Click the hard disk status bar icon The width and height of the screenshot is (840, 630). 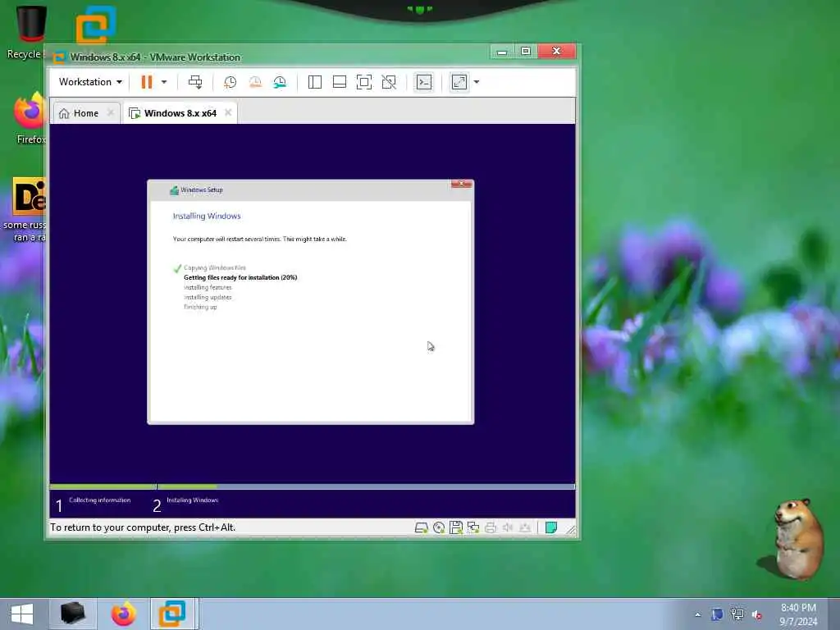(x=421, y=527)
